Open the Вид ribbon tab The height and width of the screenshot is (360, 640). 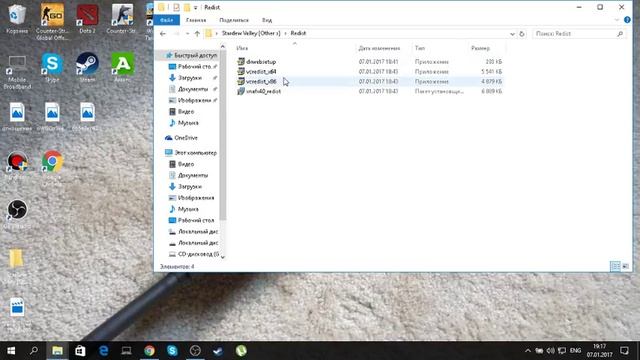point(267,20)
